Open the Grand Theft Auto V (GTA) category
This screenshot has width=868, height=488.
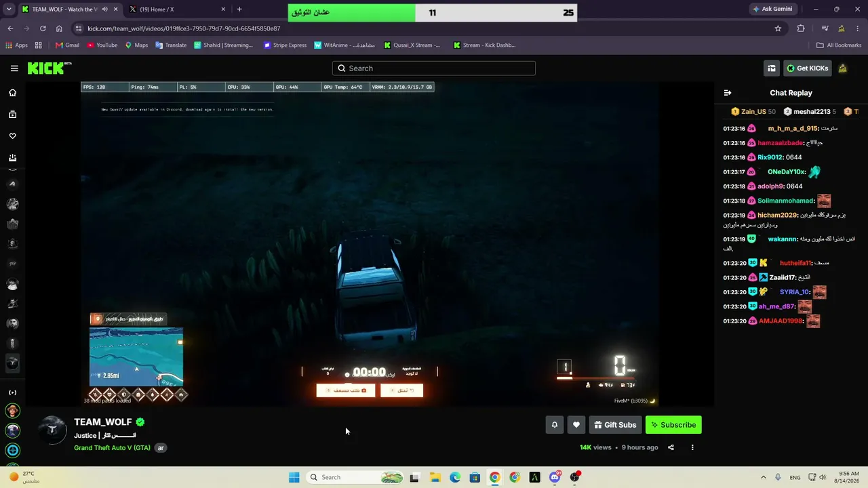(x=112, y=448)
